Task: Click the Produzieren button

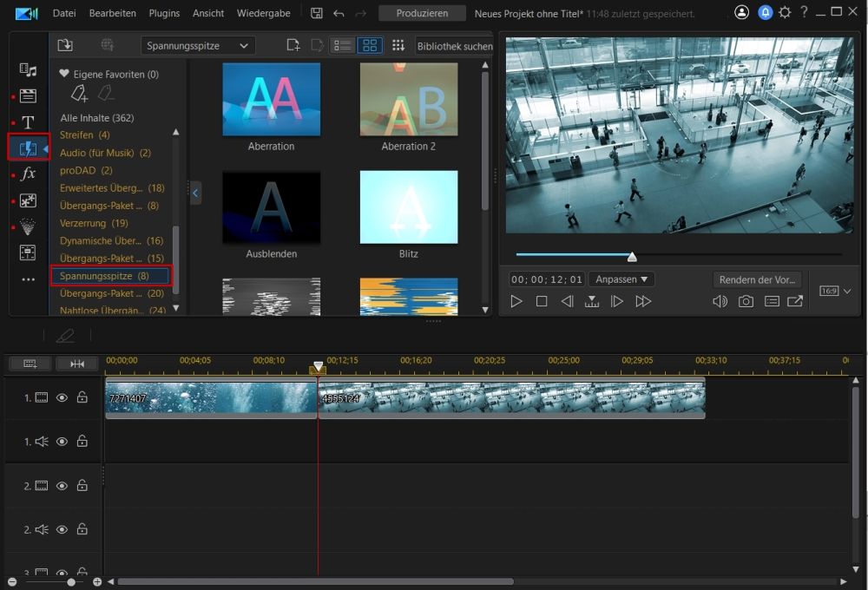Action: (422, 13)
